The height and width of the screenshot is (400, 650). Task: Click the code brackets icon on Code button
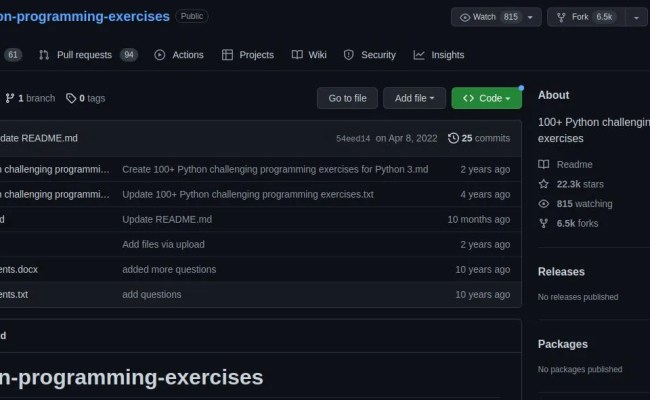[x=468, y=98]
